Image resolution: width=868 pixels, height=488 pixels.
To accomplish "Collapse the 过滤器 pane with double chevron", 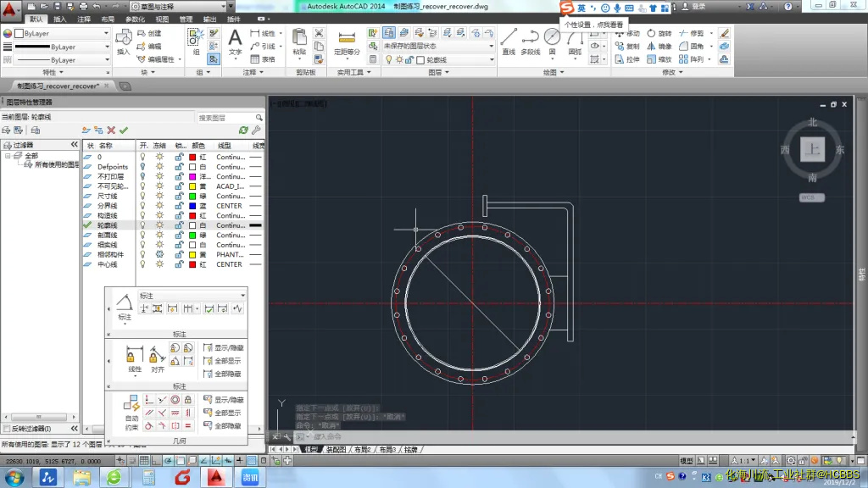I will (x=75, y=144).
